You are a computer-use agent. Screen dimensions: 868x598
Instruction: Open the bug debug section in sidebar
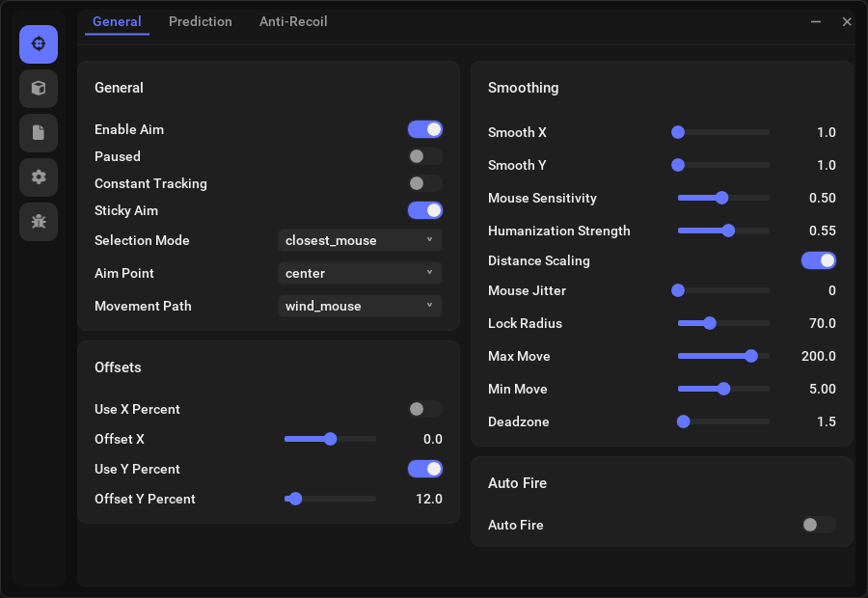click(x=39, y=222)
